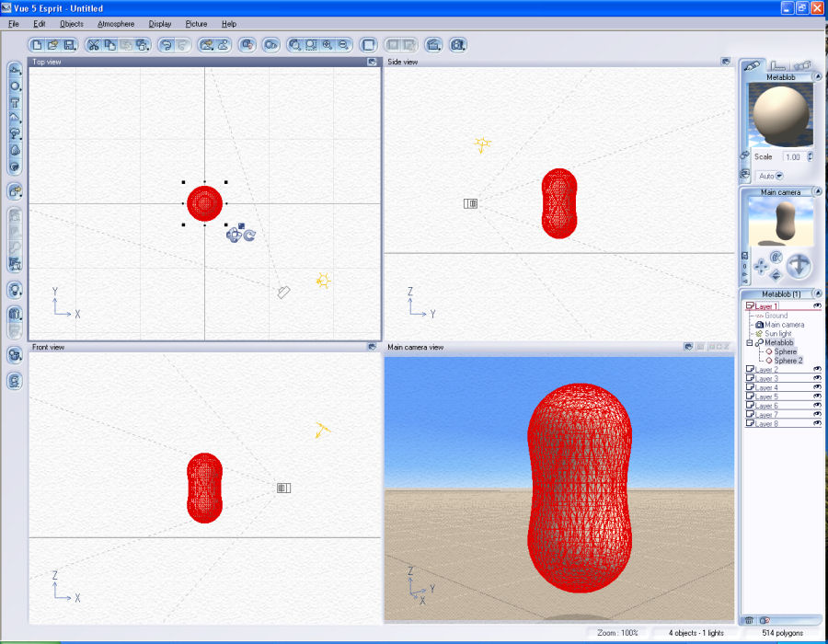Click the Scale value field

(x=793, y=156)
